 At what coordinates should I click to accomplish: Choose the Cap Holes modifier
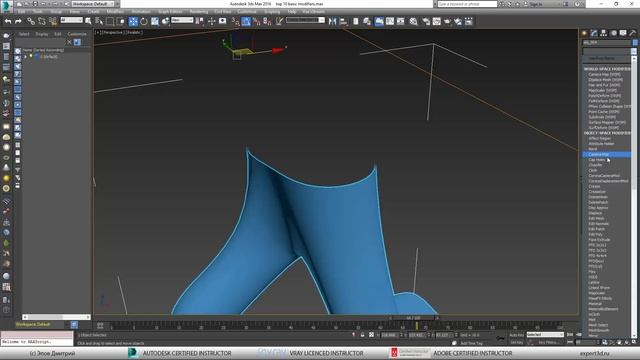click(x=597, y=160)
